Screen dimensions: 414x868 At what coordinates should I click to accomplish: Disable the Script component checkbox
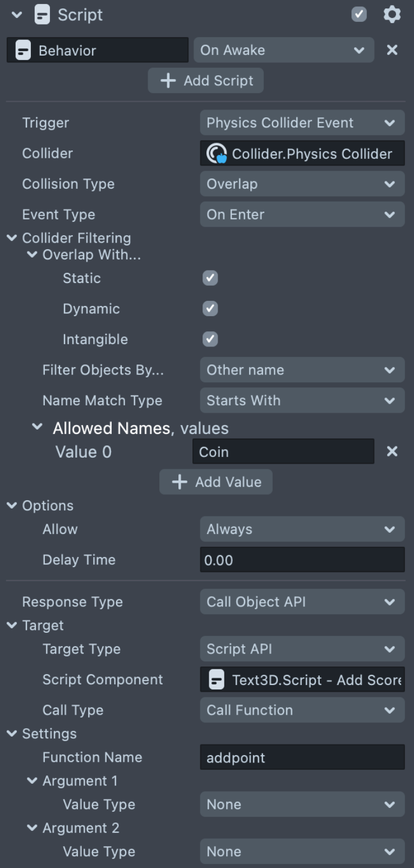[359, 15]
